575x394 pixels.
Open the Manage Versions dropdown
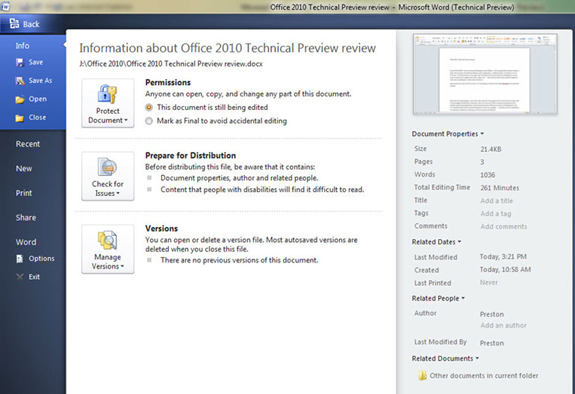click(x=108, y=249)
